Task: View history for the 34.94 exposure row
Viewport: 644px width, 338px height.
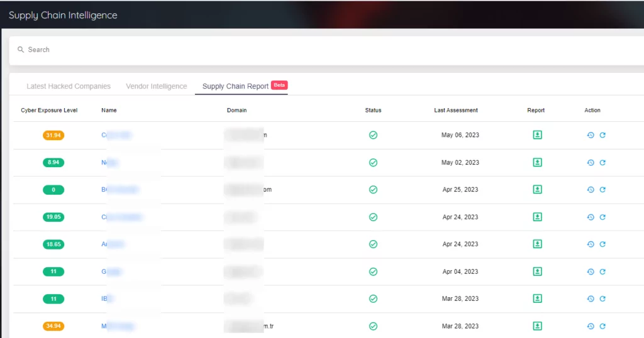Action: (591, 326)
